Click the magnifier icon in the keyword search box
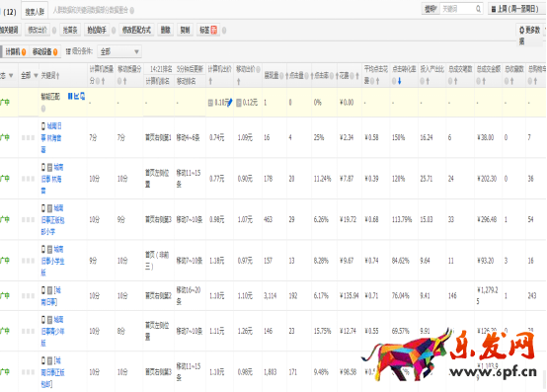The height and width of the screenshot is (392, 547). (x=478, y=9)
